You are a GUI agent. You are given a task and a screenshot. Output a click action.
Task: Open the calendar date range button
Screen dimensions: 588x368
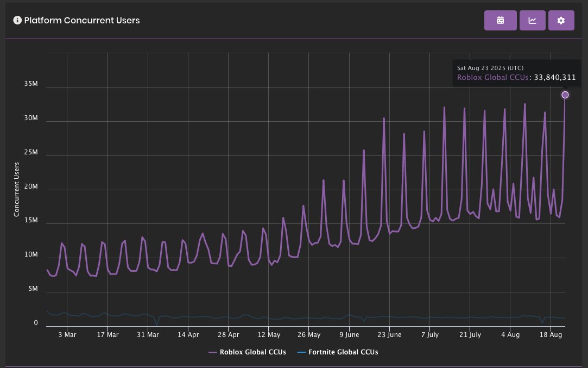(x=500, y=20)
